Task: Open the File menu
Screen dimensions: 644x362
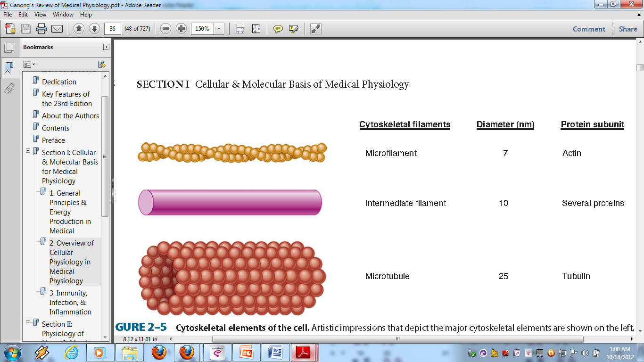Action: [8, 15]
